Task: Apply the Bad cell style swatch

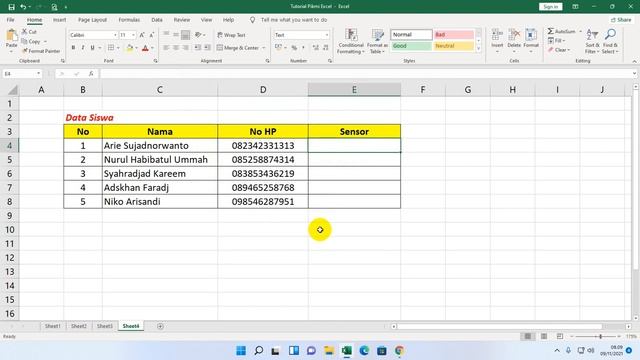Action: (453, 35)
